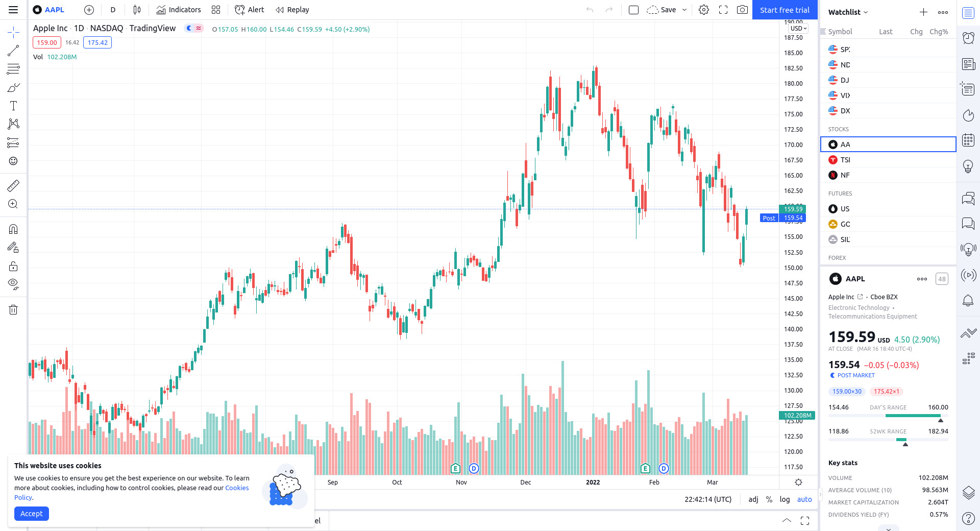This screenshot has height=531, width=980.
Task: Open Replay mode from top toolbar
Action: (x=292, y=10)
